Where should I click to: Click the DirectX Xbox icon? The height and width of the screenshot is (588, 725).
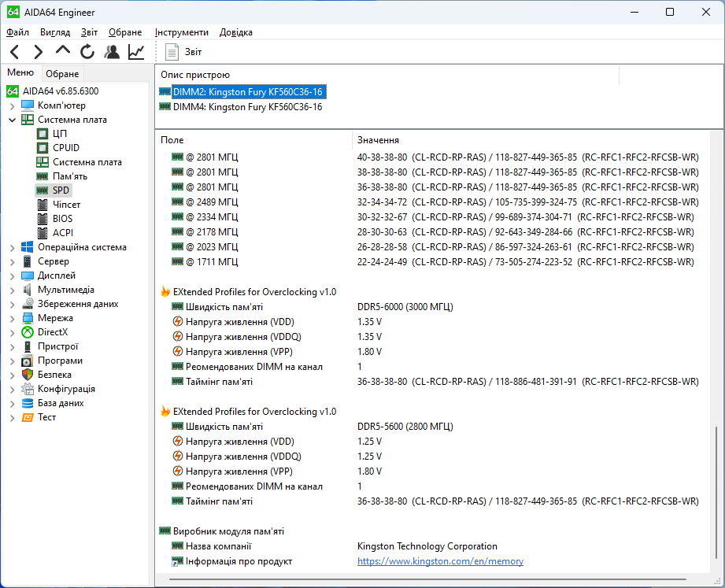pos(28,332)
